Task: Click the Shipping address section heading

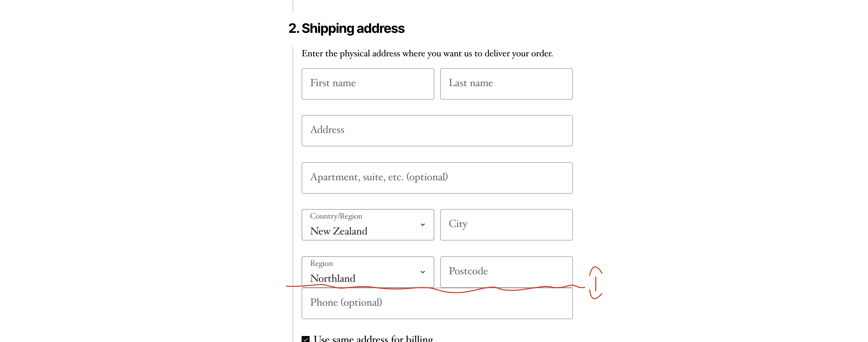Action: 346,29
